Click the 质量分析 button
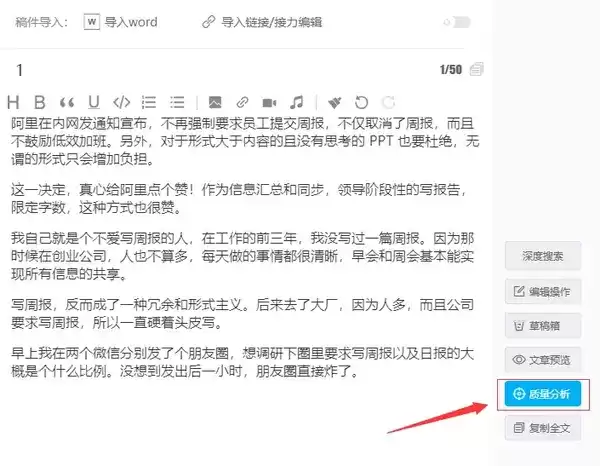600x466 pixels. [x=544, y=394]
